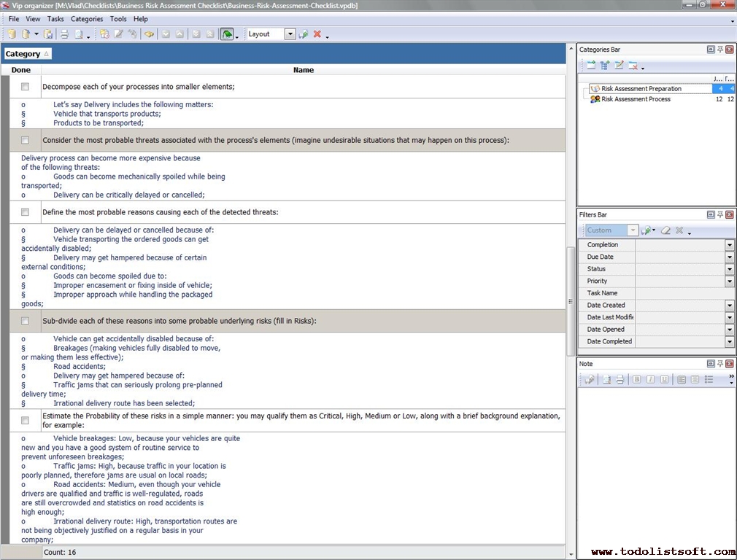Open the Due Date filter dropdown
This screenshot has height=560, width=737.
coord(729,257)
